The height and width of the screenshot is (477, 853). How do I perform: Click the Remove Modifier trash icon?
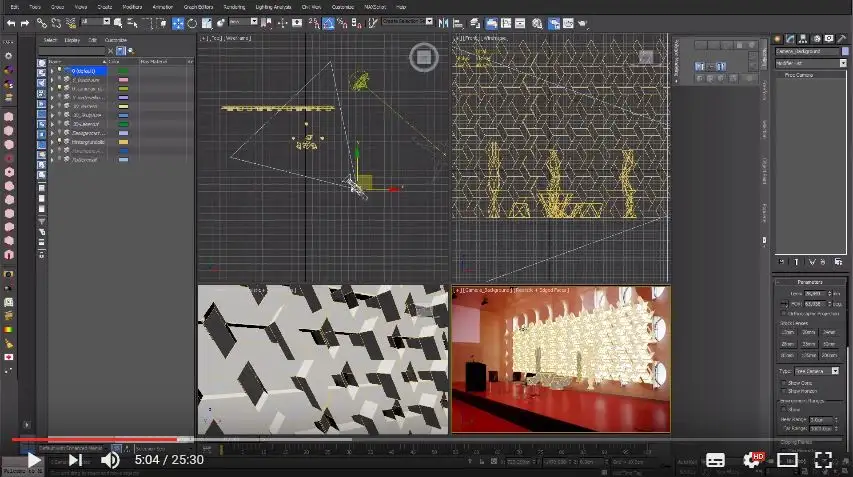[x=823, y=262]
